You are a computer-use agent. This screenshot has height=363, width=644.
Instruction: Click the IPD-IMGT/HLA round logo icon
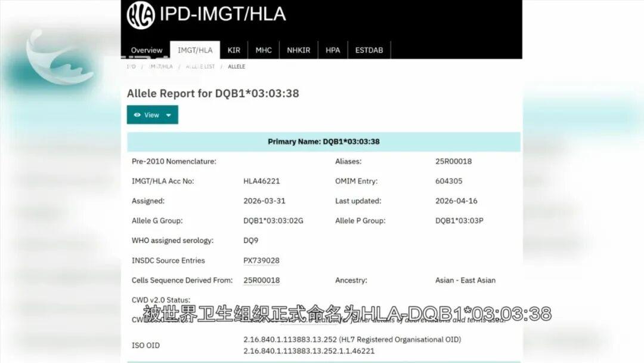click(x=141, y=15)
